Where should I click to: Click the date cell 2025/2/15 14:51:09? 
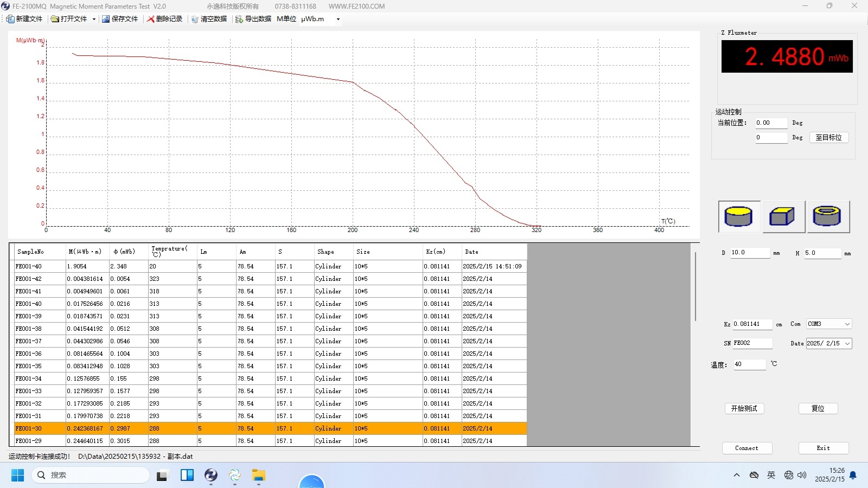pyautogui.click(x=494, y=266)
